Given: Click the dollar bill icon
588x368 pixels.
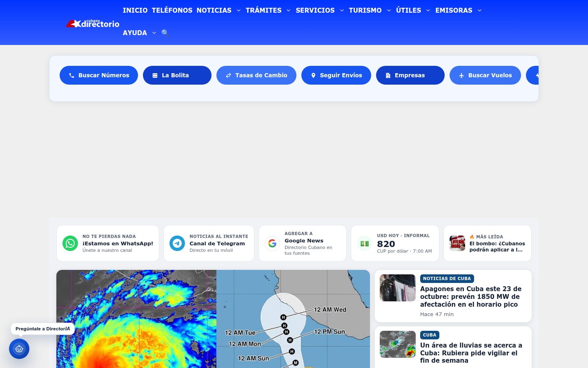Looking at the screenshot, I should point(365,243).
